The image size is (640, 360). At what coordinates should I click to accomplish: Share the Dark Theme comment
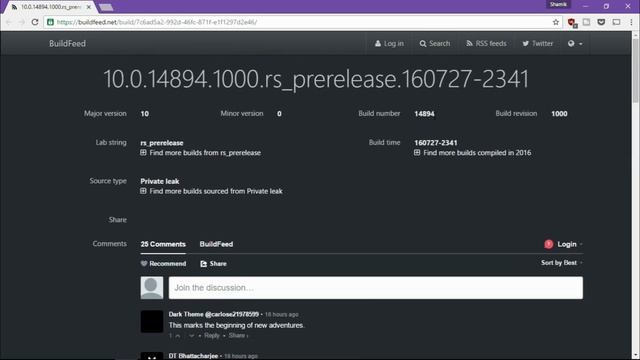coord(238,336)
